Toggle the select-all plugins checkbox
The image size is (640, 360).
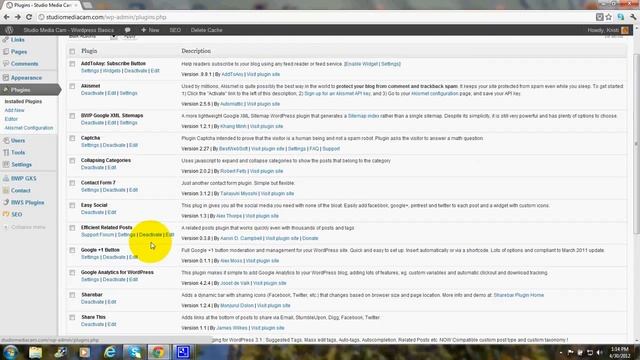(x=72, y=51)
